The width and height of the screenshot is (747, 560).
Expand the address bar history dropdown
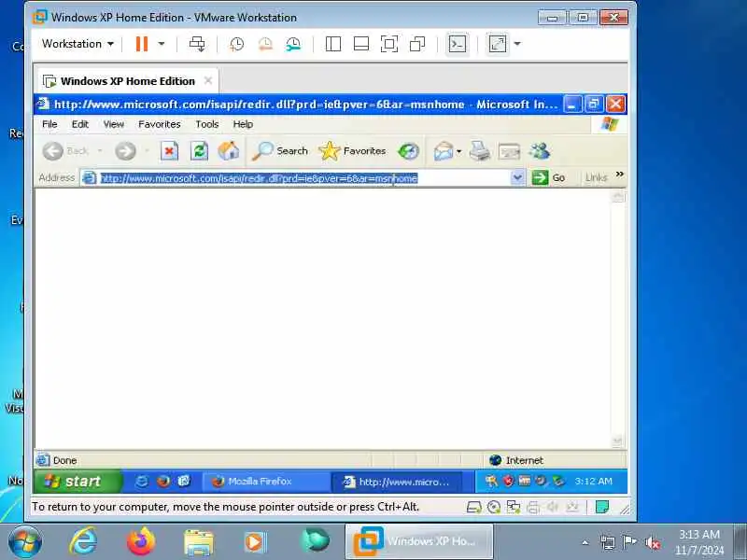point(517,178)
